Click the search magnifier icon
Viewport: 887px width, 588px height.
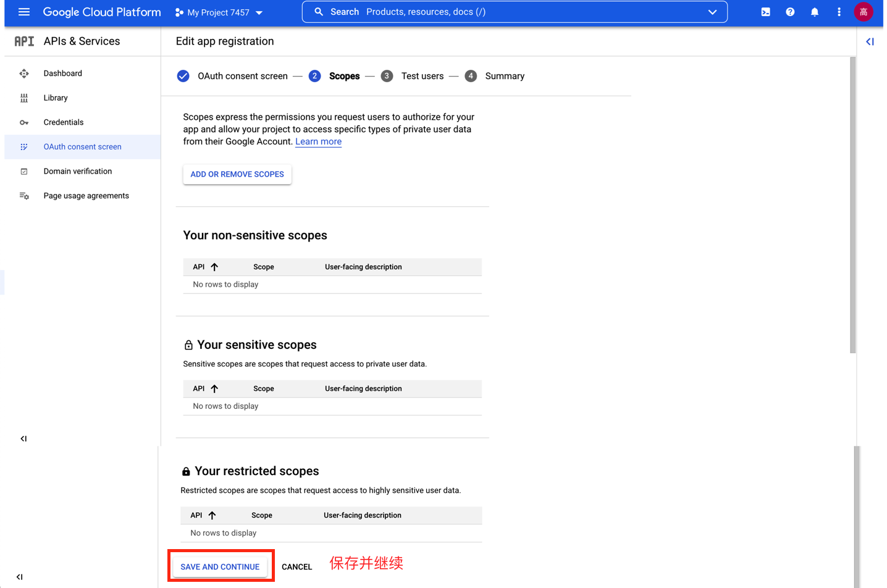(319, 12)
